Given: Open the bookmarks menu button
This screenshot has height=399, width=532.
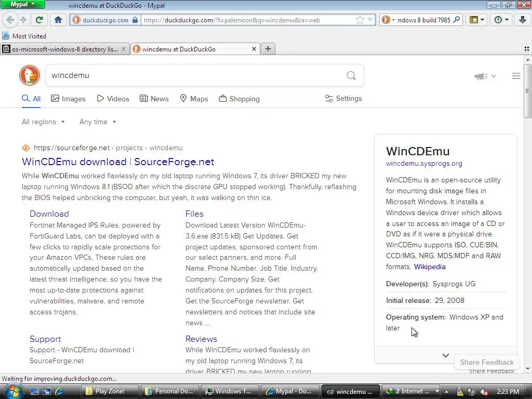Looking at the screenshot, I should pos(477,20).
